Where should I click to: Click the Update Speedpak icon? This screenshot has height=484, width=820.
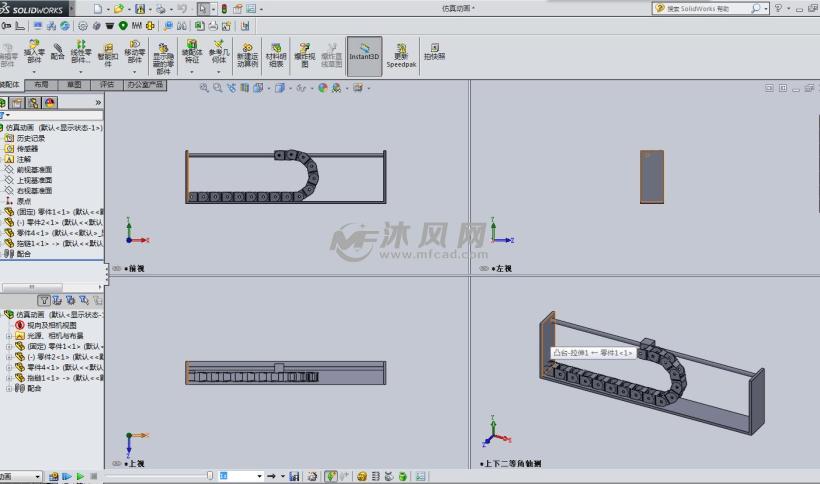401,48
